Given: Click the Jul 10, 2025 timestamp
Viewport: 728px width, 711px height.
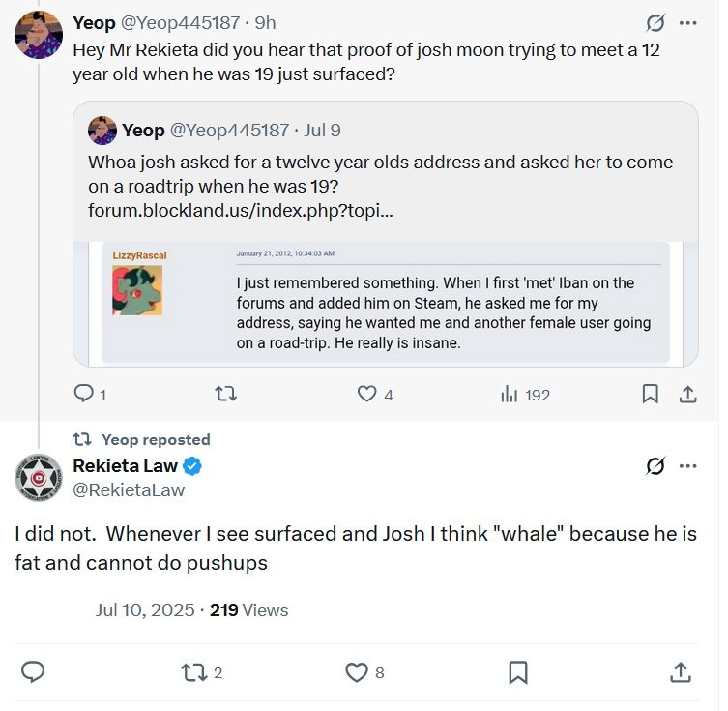Looking at the screenshot, I should tap(144, 610).
